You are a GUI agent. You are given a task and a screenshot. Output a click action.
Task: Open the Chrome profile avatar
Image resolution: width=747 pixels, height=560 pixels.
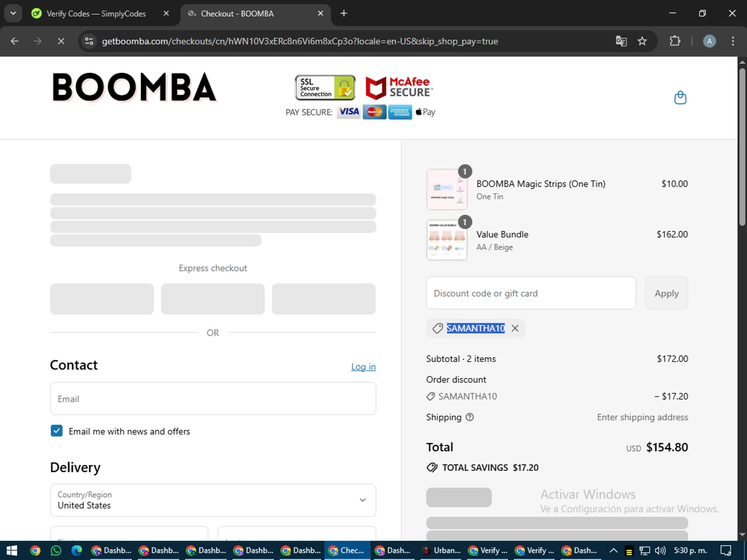[709, 41]
